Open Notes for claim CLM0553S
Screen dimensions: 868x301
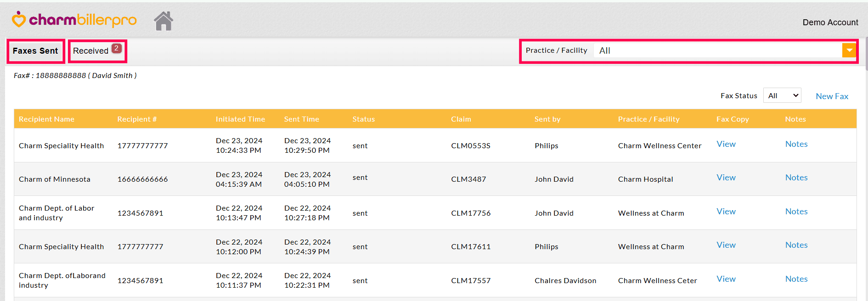[796, 144]
